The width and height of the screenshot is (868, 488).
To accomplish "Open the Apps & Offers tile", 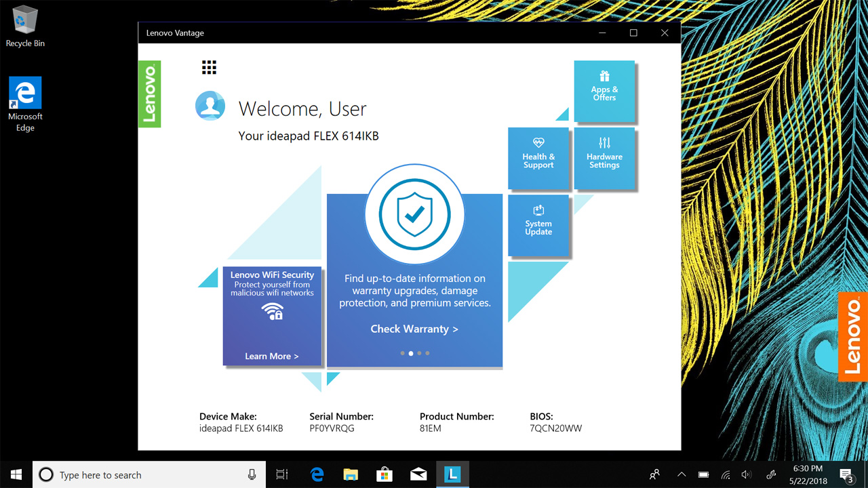I will (x=604, y=91).
